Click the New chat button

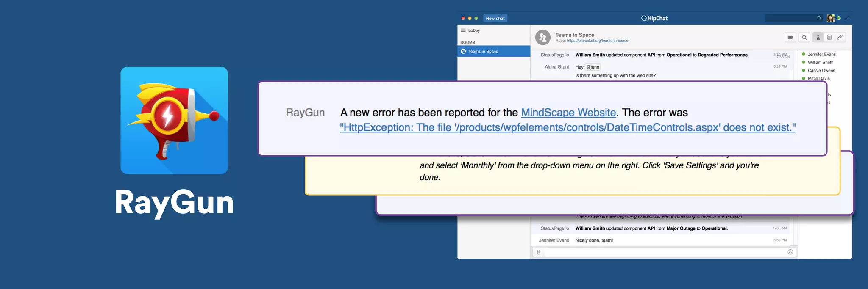click(x=495, y=18)
